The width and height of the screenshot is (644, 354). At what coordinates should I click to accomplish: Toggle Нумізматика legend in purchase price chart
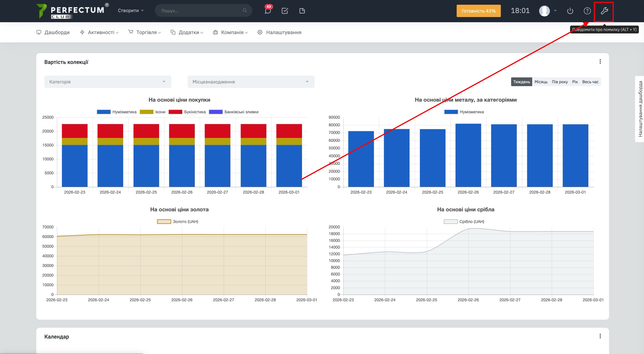(x=124, y=112)
